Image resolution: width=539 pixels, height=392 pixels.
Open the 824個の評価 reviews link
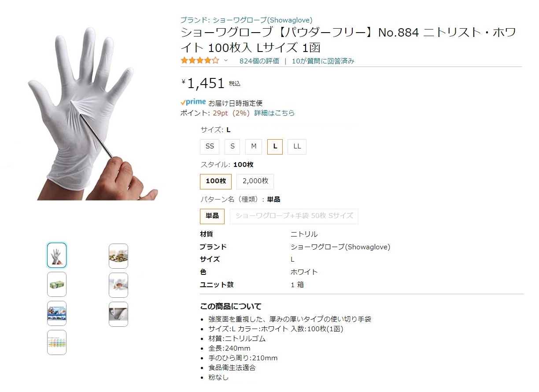coord(259,61)
